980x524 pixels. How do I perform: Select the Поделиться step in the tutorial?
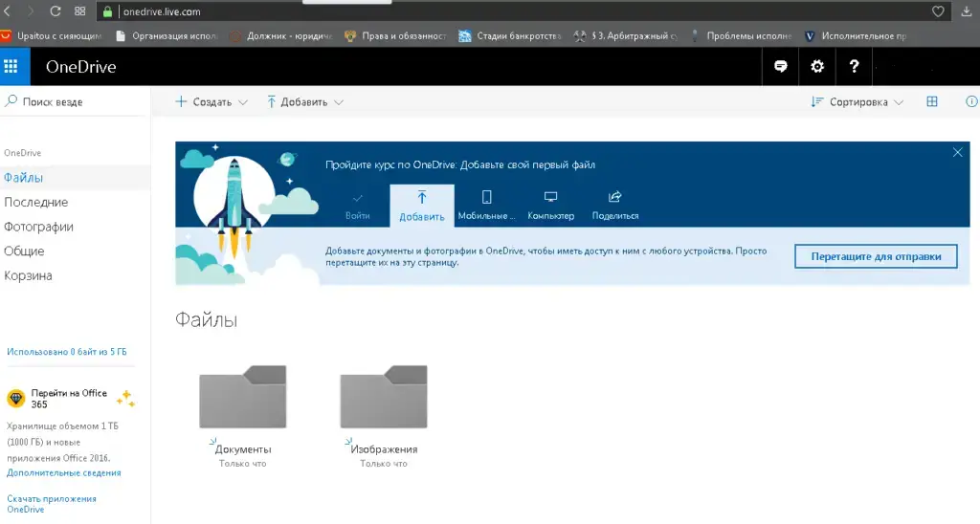(x=615, y=205)
